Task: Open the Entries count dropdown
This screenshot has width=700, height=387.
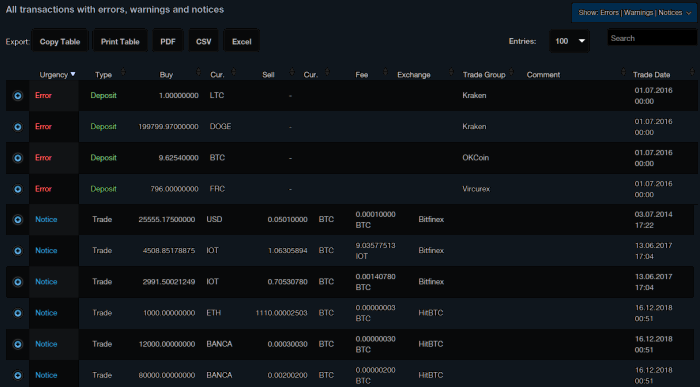Action: [569, 41]
